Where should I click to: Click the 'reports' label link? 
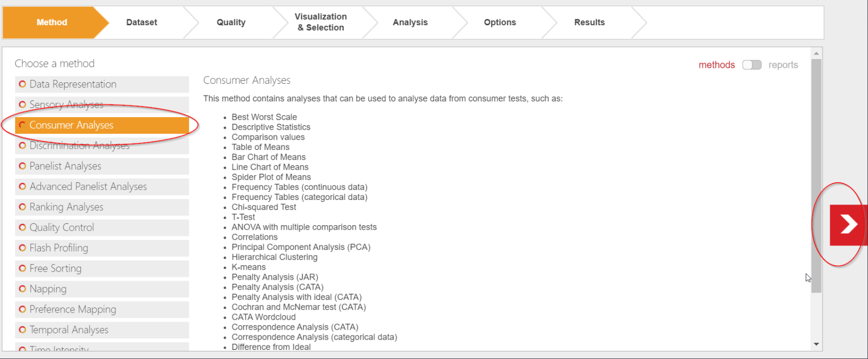(783, 65)
